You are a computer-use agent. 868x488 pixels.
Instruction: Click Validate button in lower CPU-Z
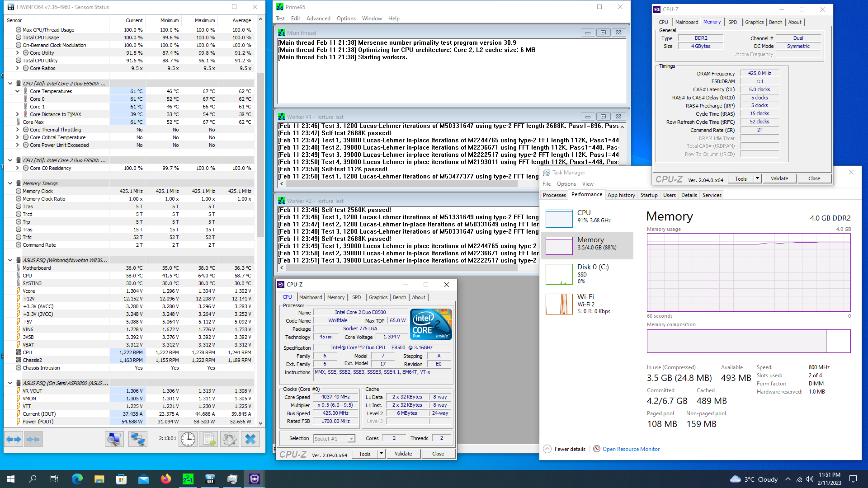[x=403, y=454]
